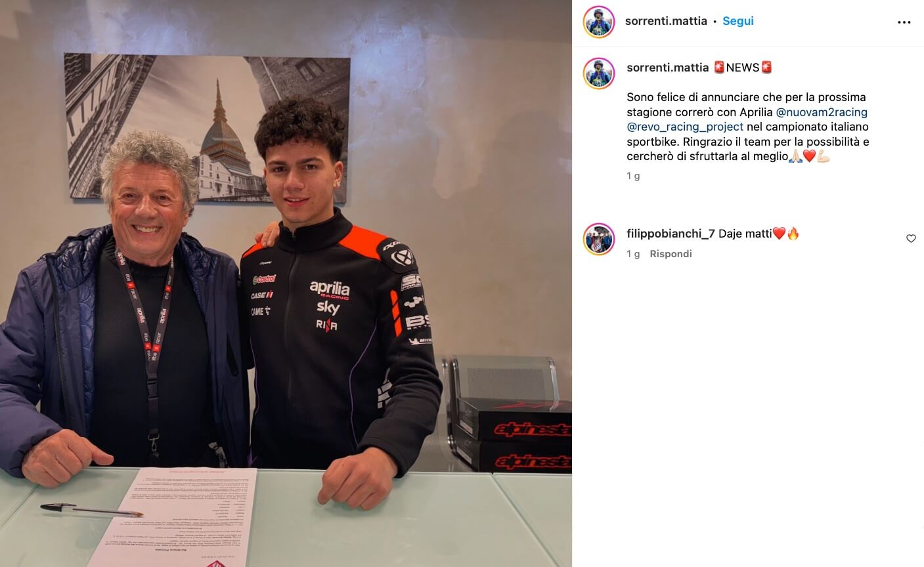
Task: Follow the account via Segui
Action: point(738,21)
